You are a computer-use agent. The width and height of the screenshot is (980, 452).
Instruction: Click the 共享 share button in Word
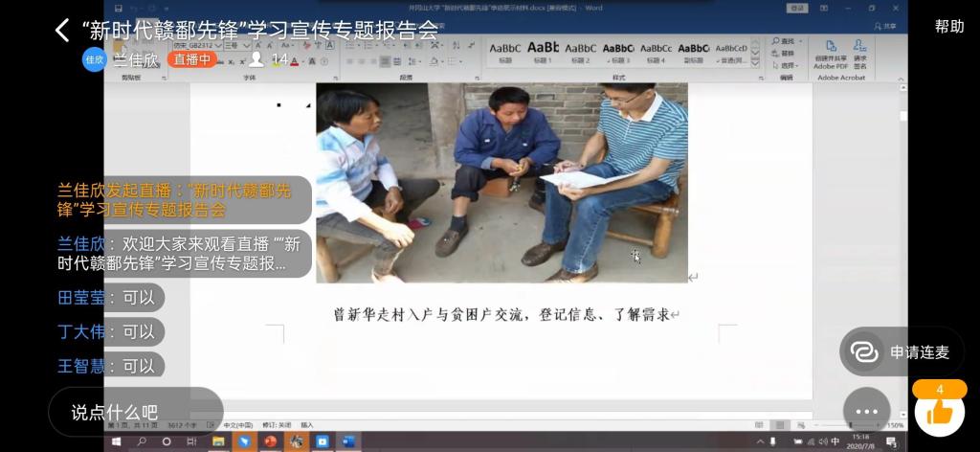(x=886, y=26)
